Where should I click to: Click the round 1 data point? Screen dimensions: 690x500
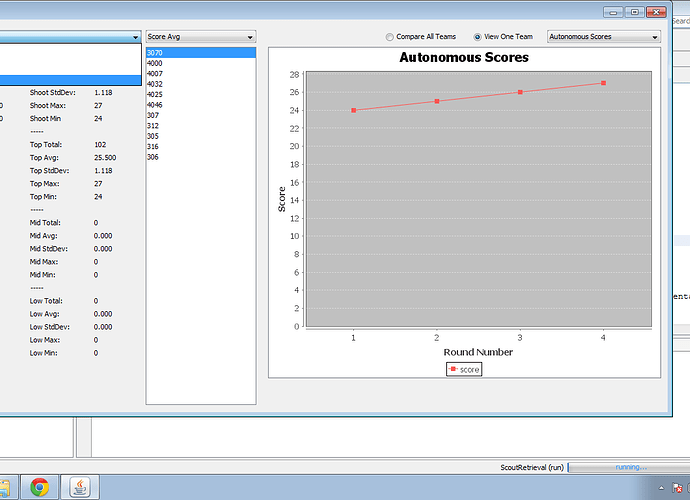tap(354, 110)
